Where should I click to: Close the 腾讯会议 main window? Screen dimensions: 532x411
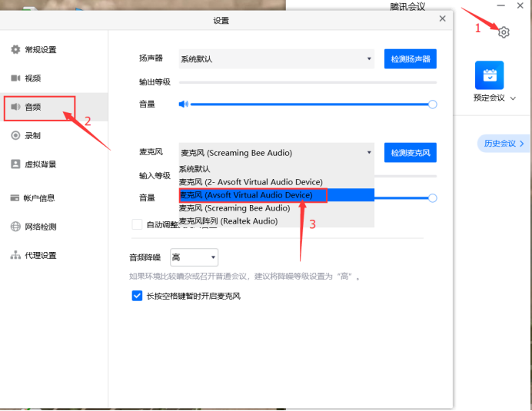(520, 5)
